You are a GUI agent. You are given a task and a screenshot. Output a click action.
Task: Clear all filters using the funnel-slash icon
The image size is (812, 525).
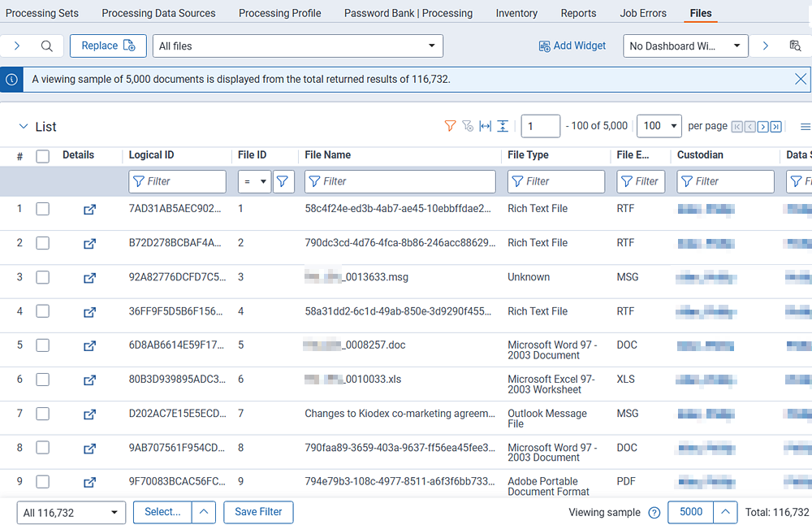tap(468, 126)
